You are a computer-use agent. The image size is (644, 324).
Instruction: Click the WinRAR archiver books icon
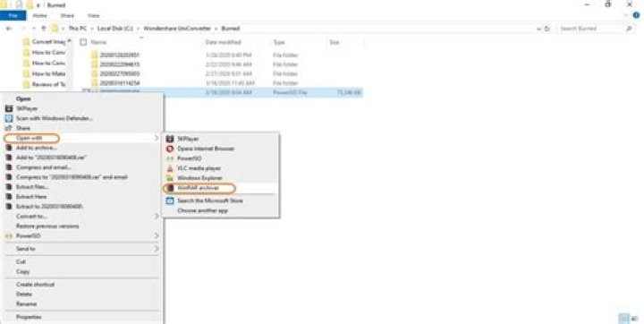[x=170, y=188]
